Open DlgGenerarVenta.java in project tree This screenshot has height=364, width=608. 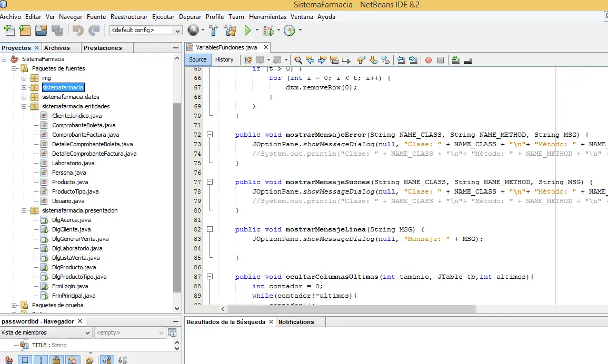click(x=80, y=239)
